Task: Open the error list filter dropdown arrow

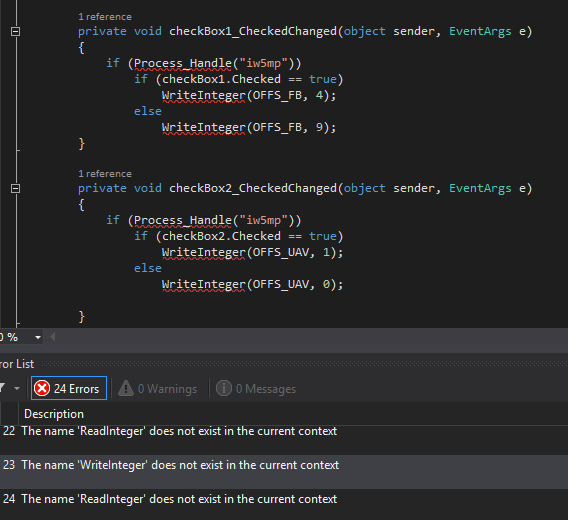Action: coord(17,388)
